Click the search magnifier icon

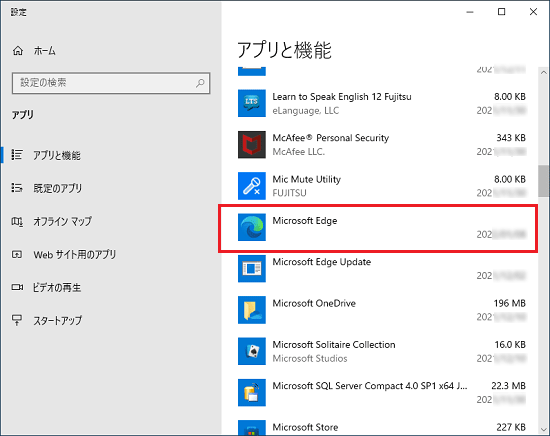click(x=200, y=83)
